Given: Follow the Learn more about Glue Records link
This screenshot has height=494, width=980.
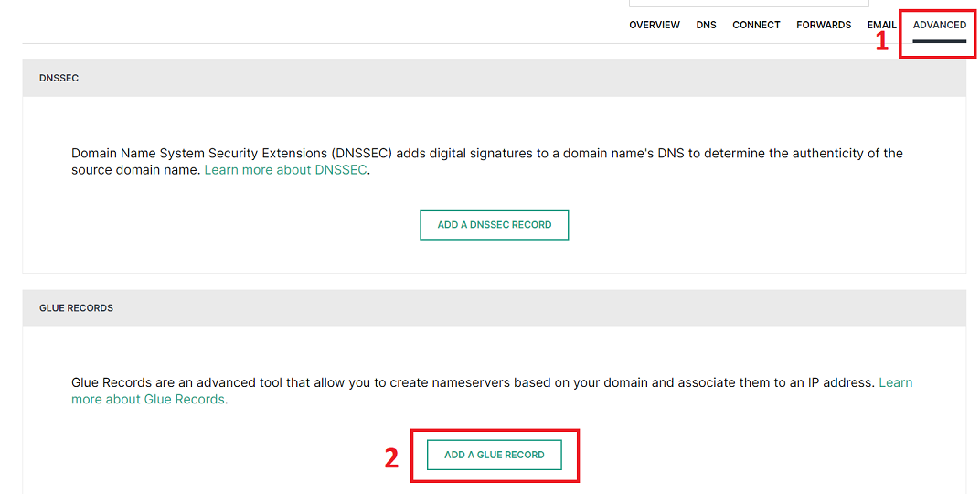Looking at the screenshot, I should pyautogui.click(x=148, y=400).
